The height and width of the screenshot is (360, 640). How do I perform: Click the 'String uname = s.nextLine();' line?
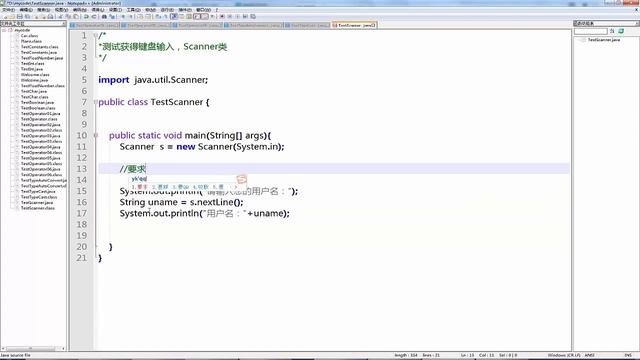181,202
